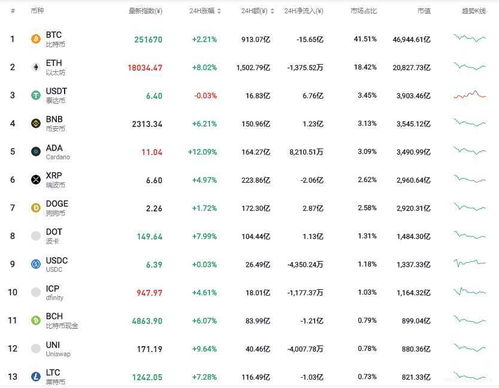Sort by 24H change column arrows
499x388 pixels.
pyautogui.click(x=219, y=11)
